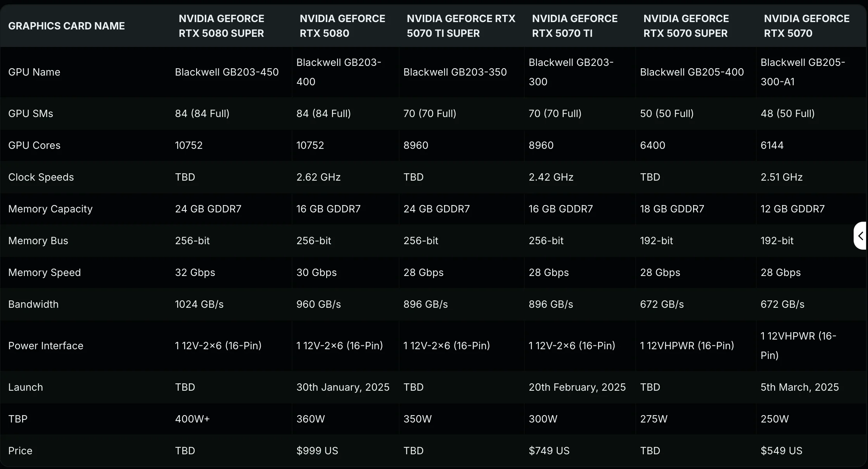This screenshot has width=868, height=469.
Task: Click the Graphics Card Name header
Action: [x=66, y=26]
